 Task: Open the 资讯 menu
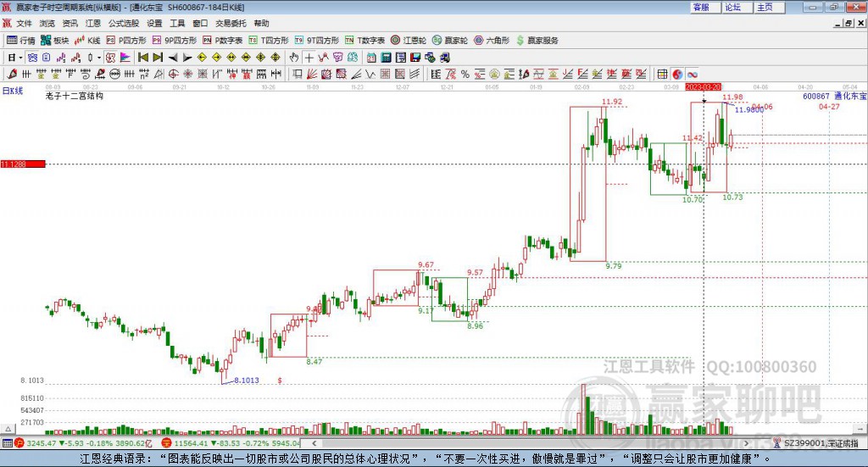(x=70, y=23)
